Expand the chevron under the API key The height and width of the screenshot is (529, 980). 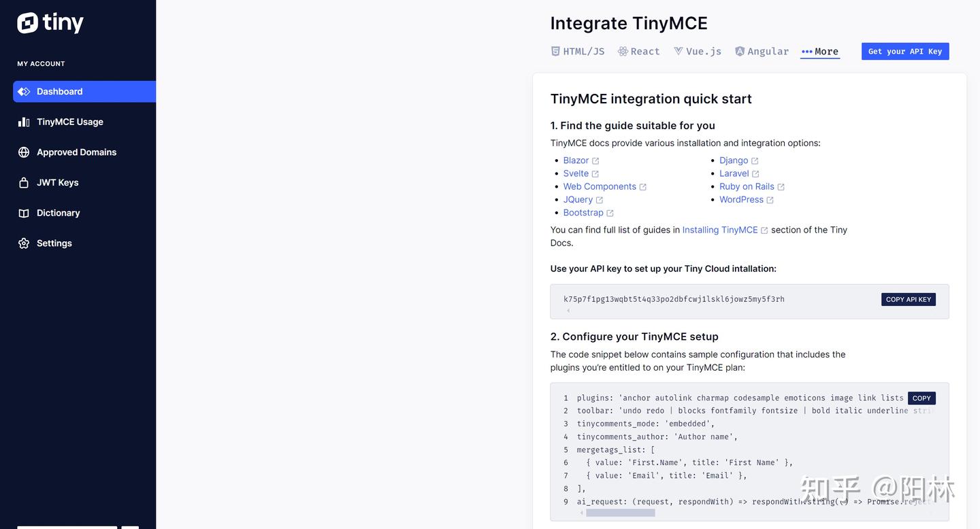point(568,311)
